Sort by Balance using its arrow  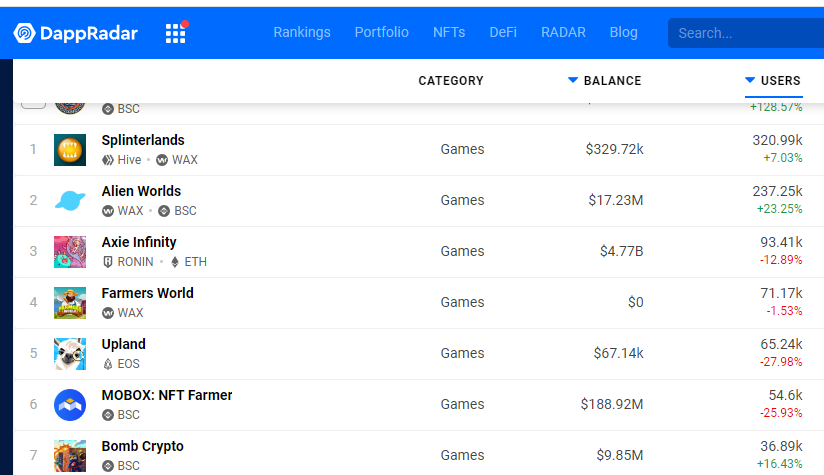tap(573, 80)
